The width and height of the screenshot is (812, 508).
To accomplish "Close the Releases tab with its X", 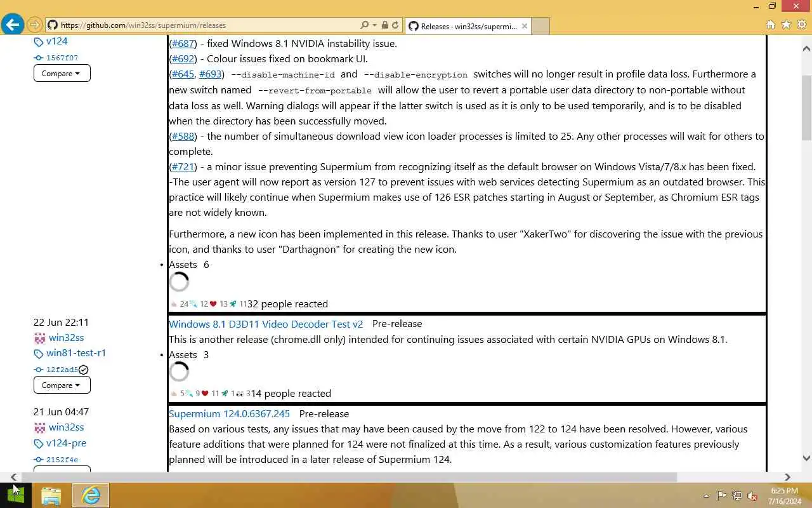I will pyautogui.click(x=525, y=26).
